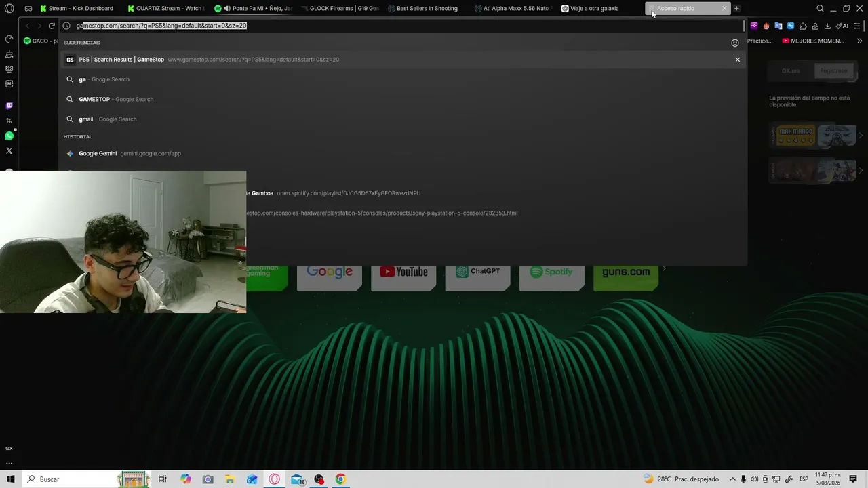
Task: Open a new tab with plus button
Action: click(x=736, y=9)
